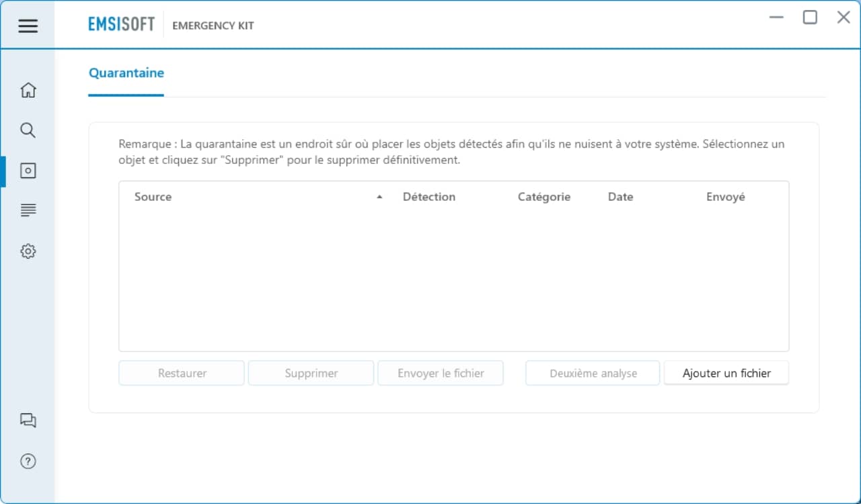The width and height of the screenshot is (861, 504).
Task: Select the Quarantaine tab
Action: pos(126,73)
